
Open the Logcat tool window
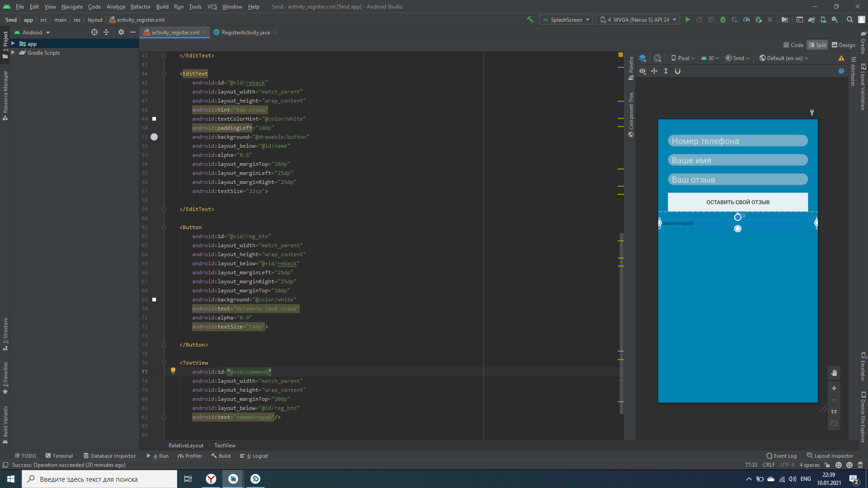[254, 456]
